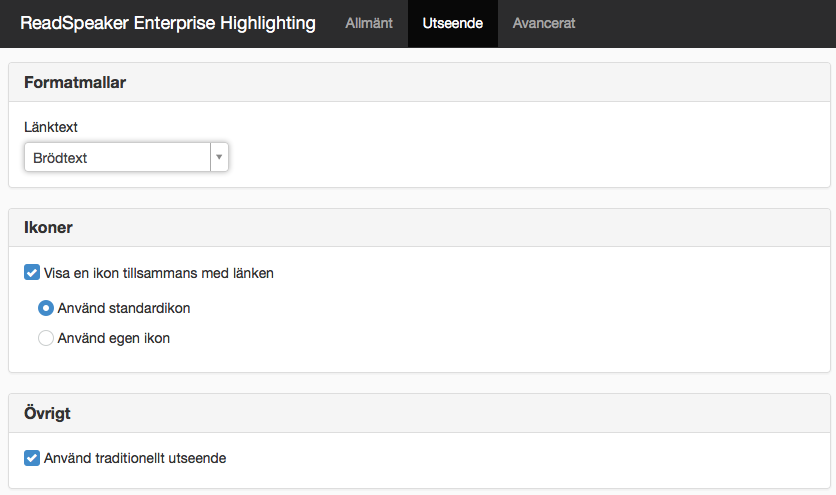Toggle Använd traditionellt utseende checkbox
This screenshot has width=836, height=495.
pyautogui.click(x=32, y=458)
